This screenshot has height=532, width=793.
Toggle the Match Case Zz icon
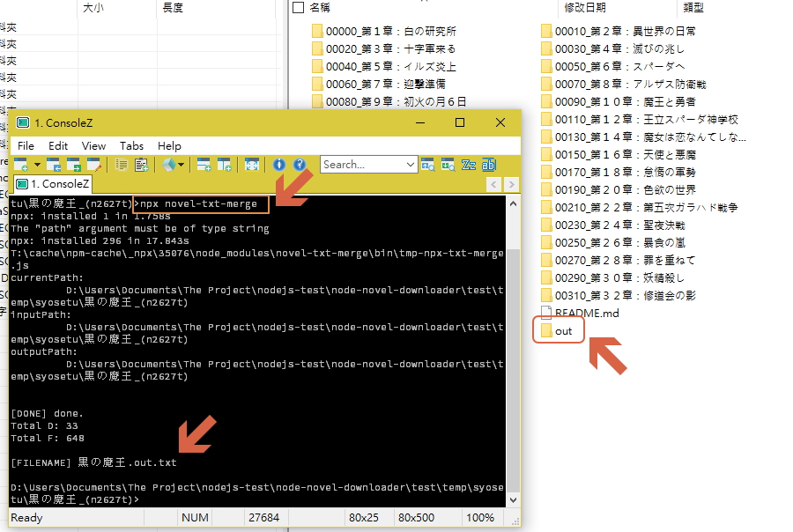469,165
